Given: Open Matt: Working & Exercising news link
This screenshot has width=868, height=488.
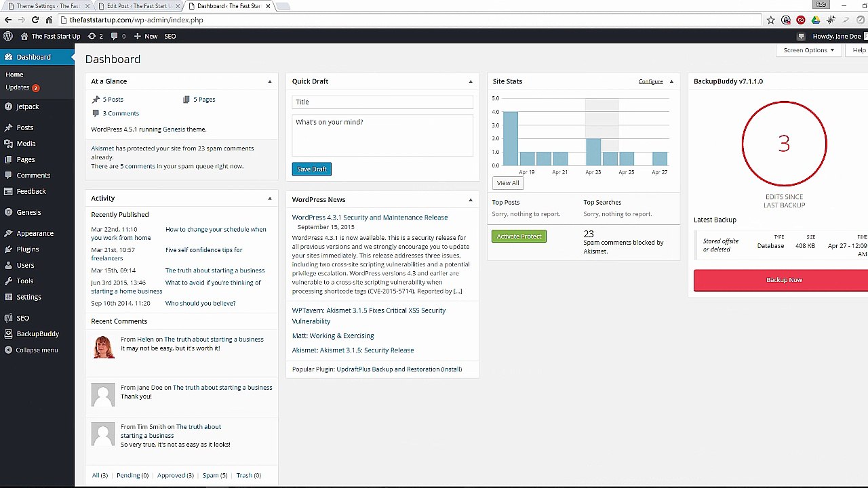Looking at the screenshot, I should pyautogui.click(x=333, y=335).
